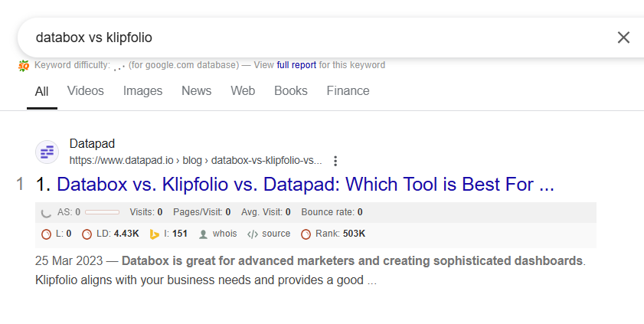Image resolution: width=644 pixels, height=324 pixels.
Task: Open the Rank: 503K value
Action: point(341,234)
